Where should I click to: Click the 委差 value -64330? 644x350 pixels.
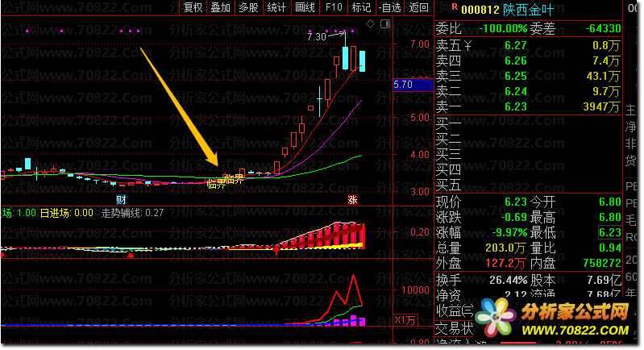pyautogui.click(x=603, y=28)
